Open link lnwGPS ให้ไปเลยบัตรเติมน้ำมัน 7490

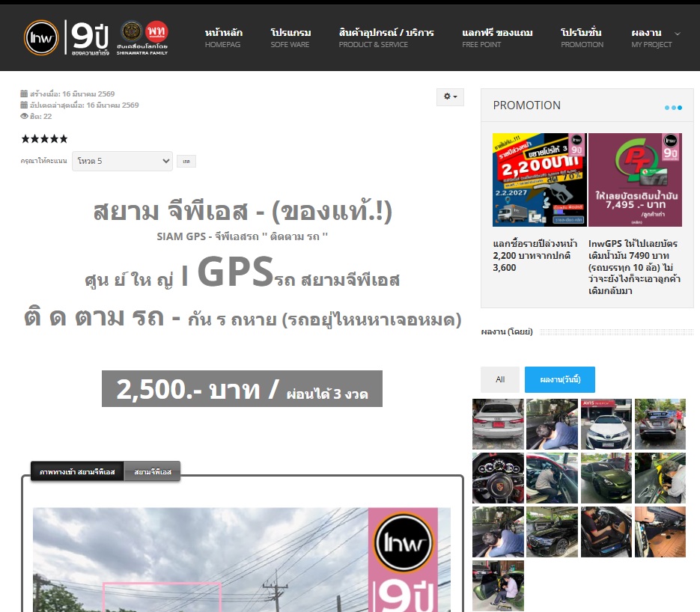tap(634, 267)
